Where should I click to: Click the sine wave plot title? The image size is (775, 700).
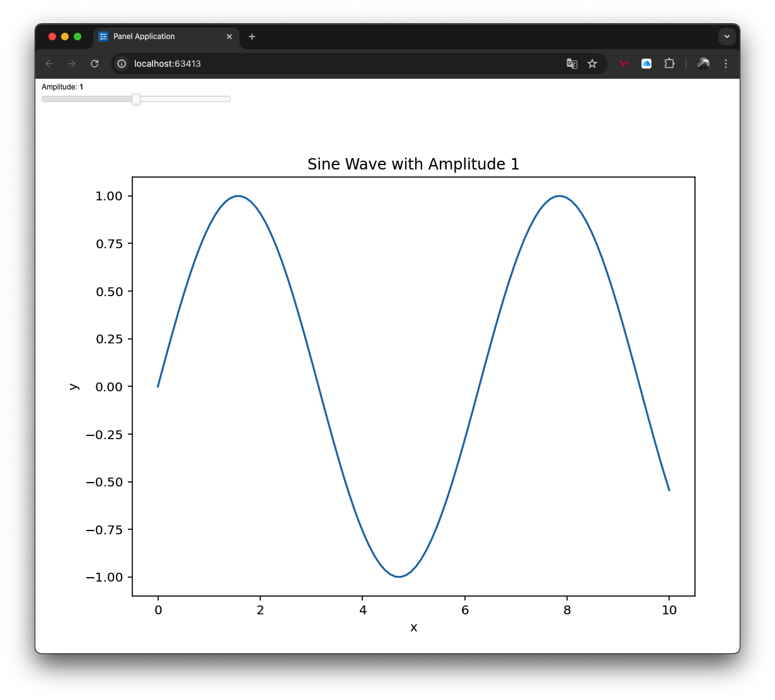[x=413, y=164]
